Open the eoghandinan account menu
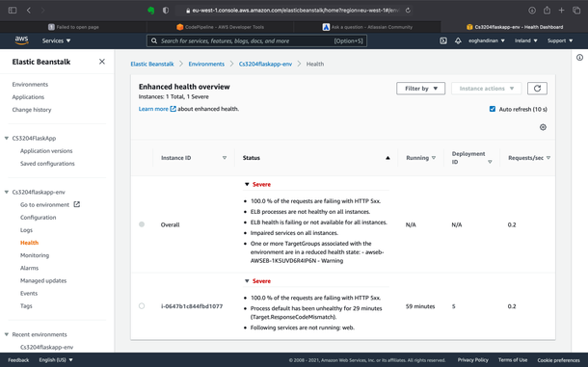 (x=487, y=40)
